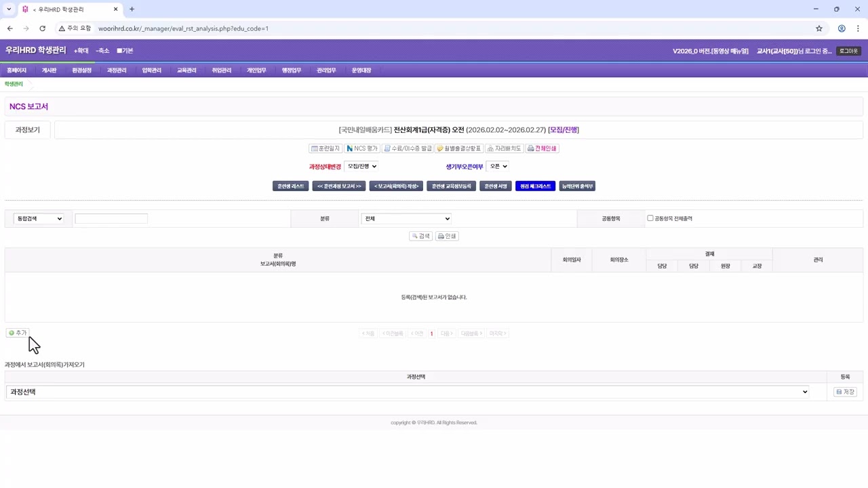The width and height of the screenshot is (868, 488).
Task: Click the 마지막 last page button
Action: pyautogui.click(x=498, y=333)
